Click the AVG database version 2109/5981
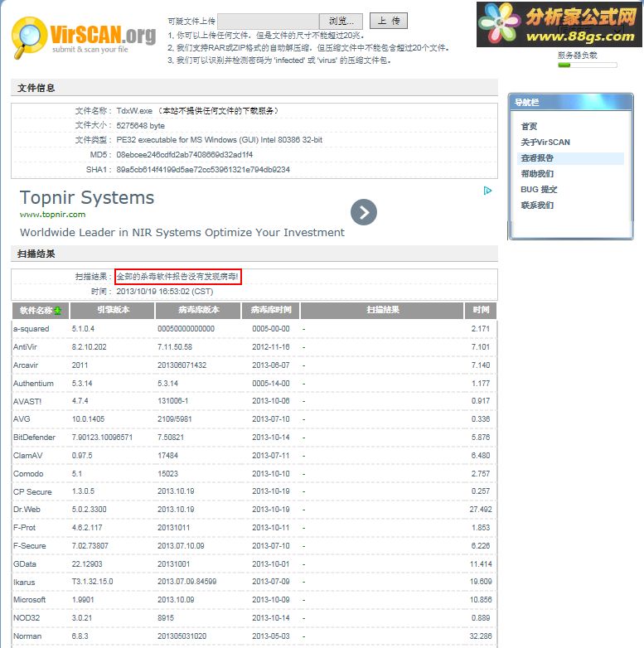Screen dimensions: 644x648 174,419
